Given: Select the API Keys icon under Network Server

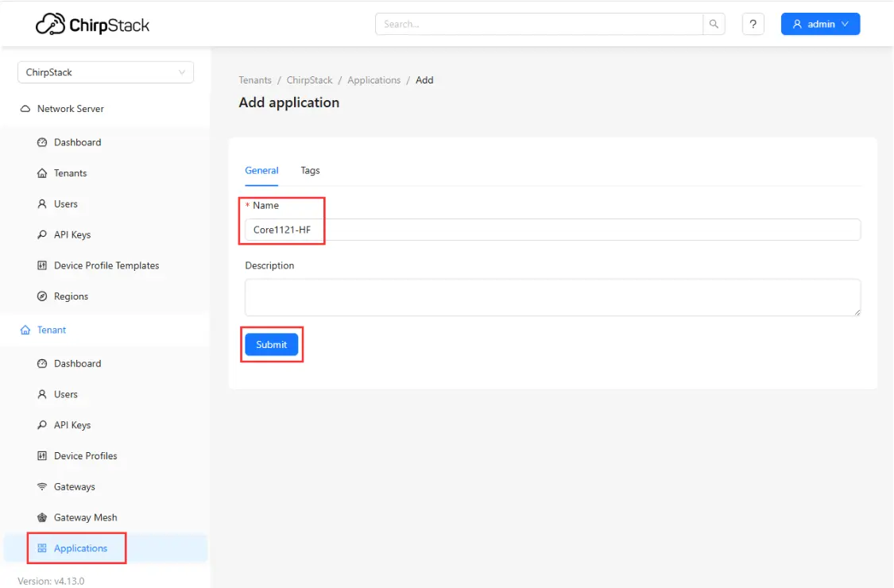Looking at the screenshot, I should 43,234.
